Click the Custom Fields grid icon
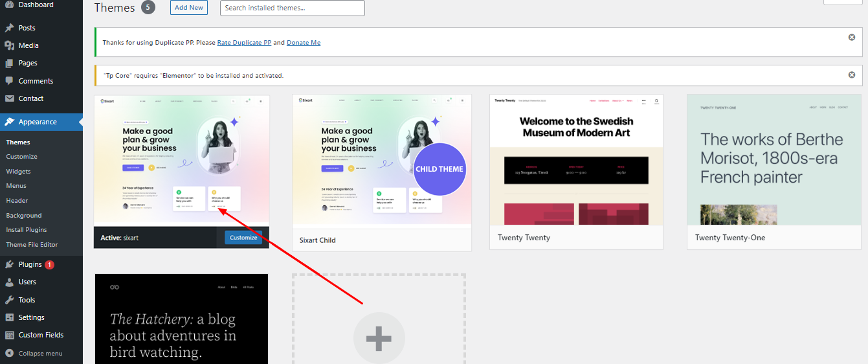868x364 pixels. (9, 335)
